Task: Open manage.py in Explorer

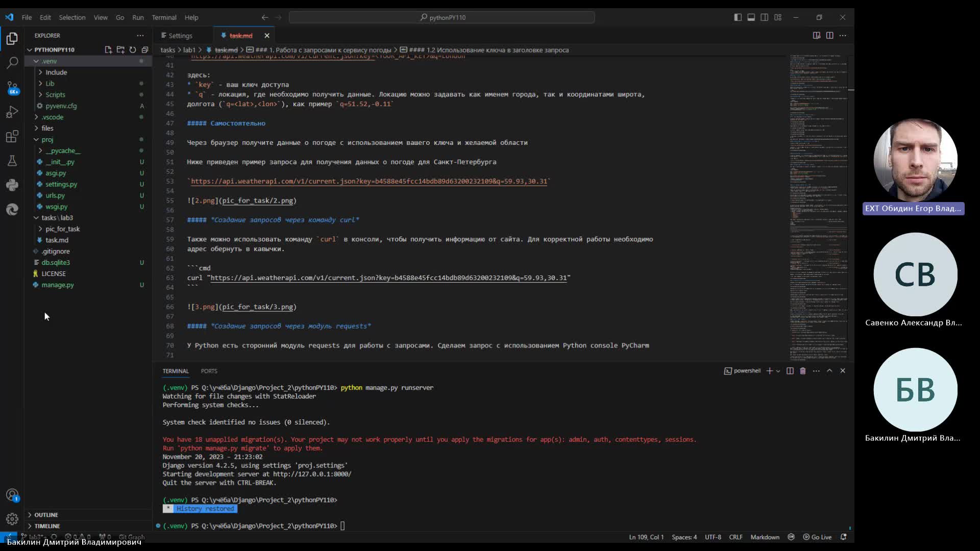Action: click(x=88, y=285)
